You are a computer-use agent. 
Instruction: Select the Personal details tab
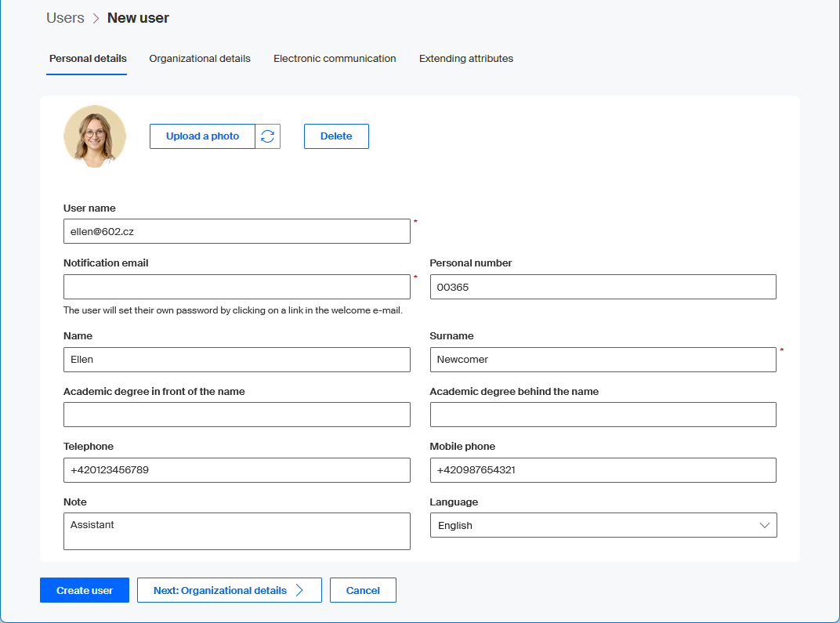pyautogui.click(x=88, y=59)
